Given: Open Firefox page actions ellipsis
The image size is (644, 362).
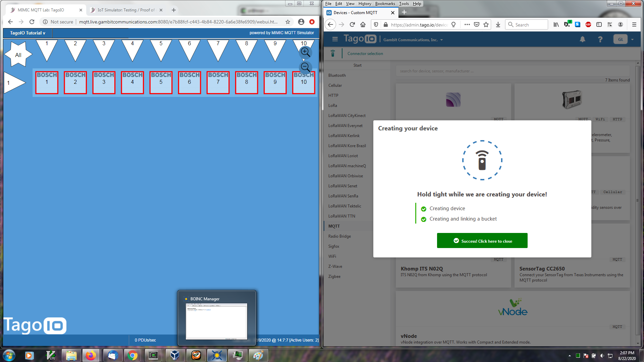Looking at the screenshot, I should 467,24.
